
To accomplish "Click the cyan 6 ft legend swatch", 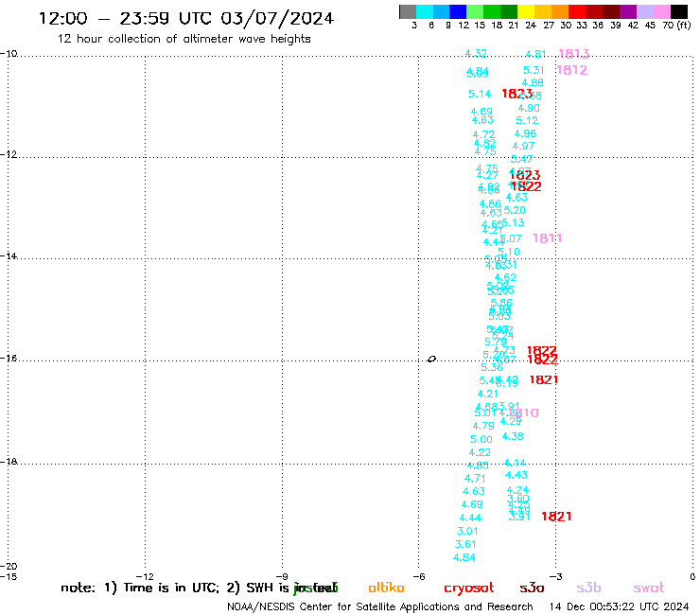I will (x=425, y=11).
